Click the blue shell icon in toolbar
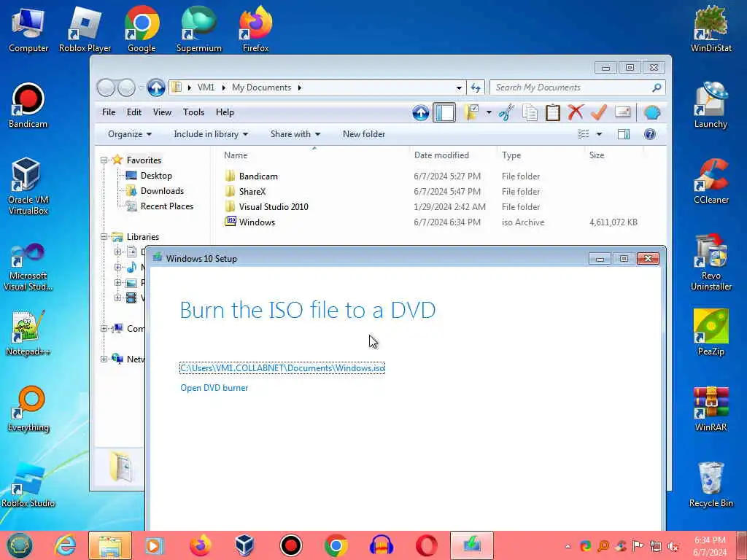Screen dimensions: 747x560 pos(651,113)
